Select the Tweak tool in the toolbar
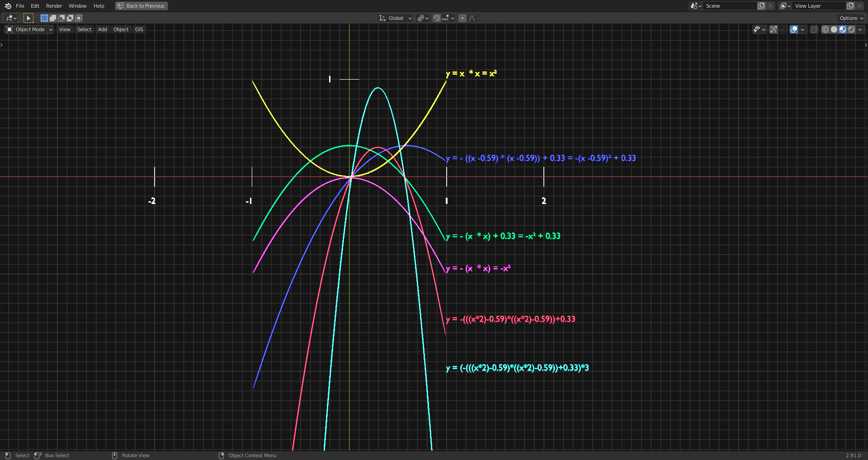The width and height of the screenshot is (868, 460). 28,18
